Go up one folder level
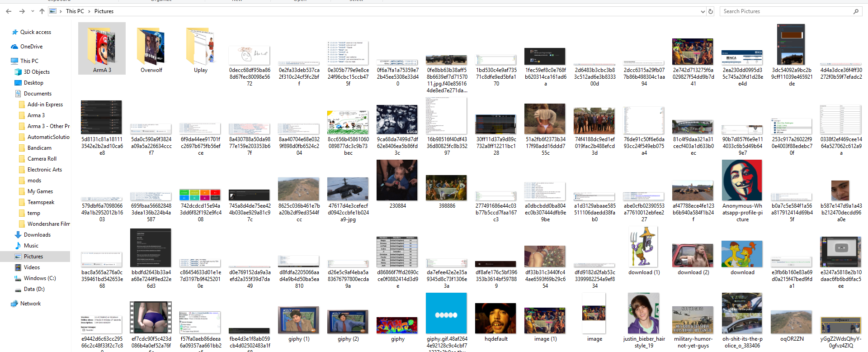868x352 pixels. pos(42,11)
